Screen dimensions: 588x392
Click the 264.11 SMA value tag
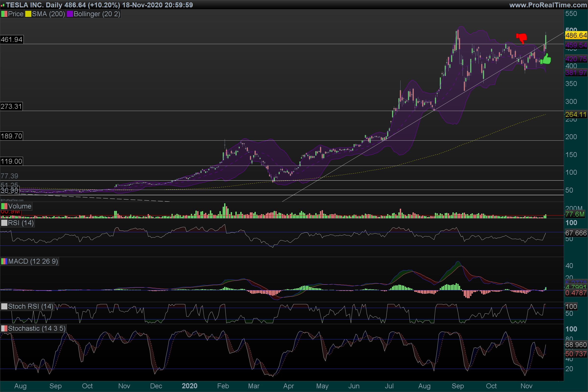coord(576,114)
